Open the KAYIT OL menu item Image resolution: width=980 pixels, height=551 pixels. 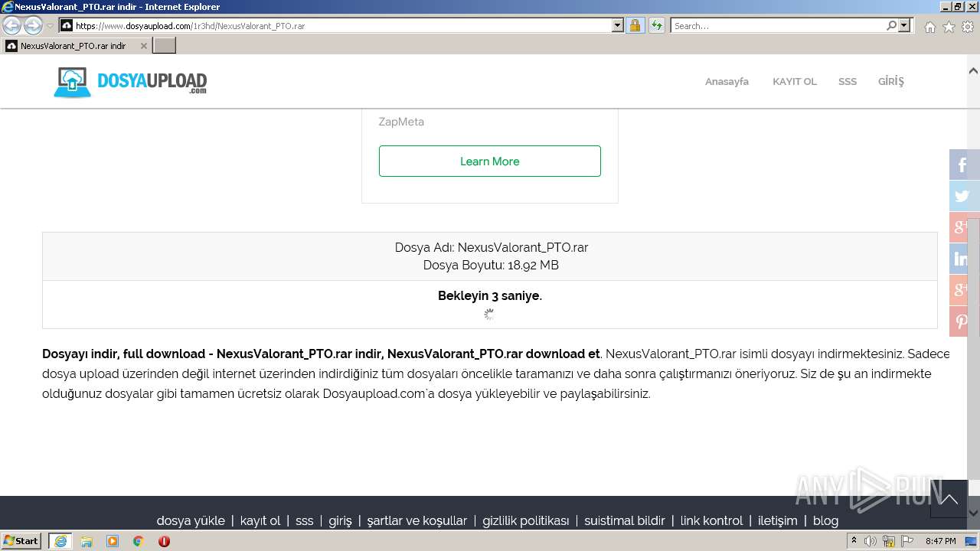(795, 81)
